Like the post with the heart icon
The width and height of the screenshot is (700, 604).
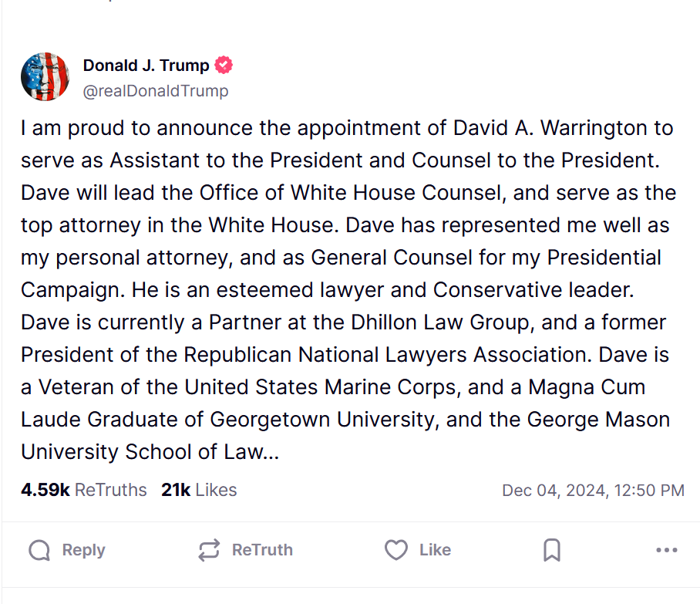395,550
